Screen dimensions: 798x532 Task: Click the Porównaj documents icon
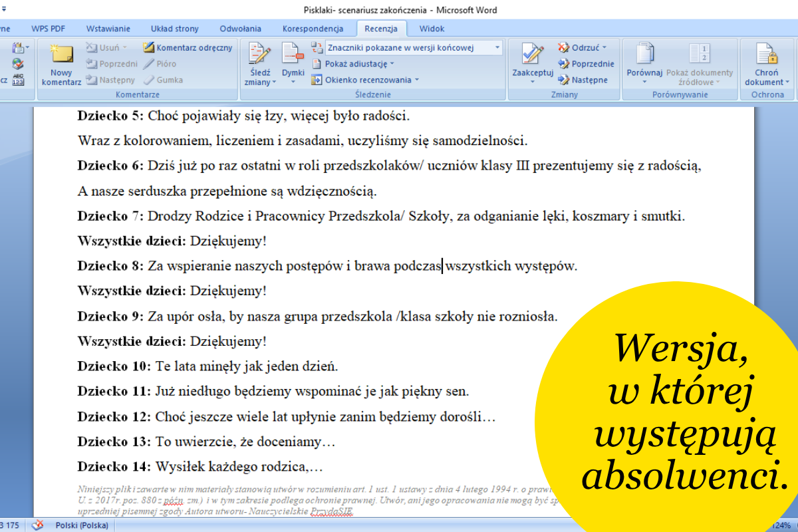[644, 55]
